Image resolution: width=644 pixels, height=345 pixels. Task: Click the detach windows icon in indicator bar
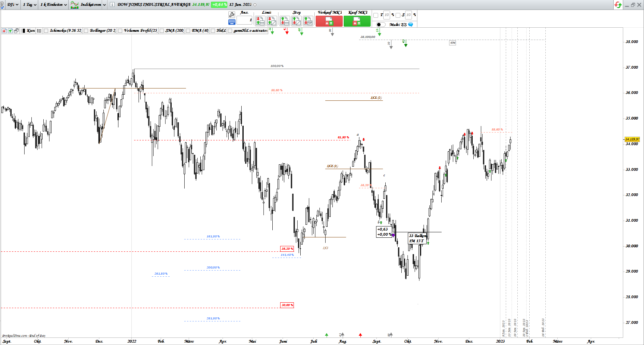(16, 31)
